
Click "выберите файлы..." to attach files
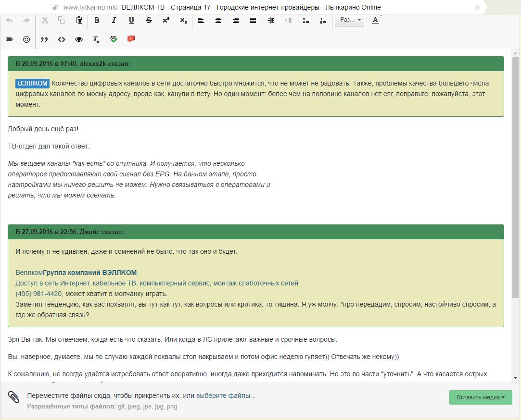pyautogui.click(x=226, y=396)
